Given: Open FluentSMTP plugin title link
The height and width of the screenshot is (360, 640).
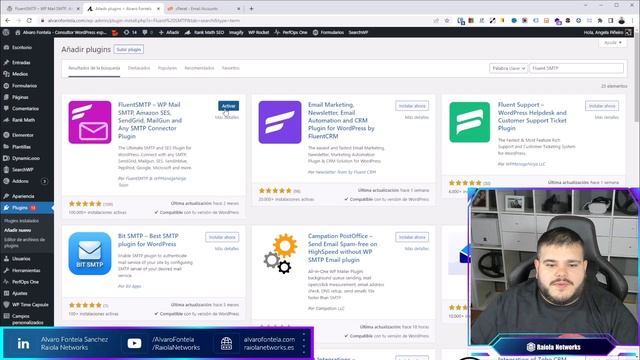Looking at the screenshot, I should 150,120.
